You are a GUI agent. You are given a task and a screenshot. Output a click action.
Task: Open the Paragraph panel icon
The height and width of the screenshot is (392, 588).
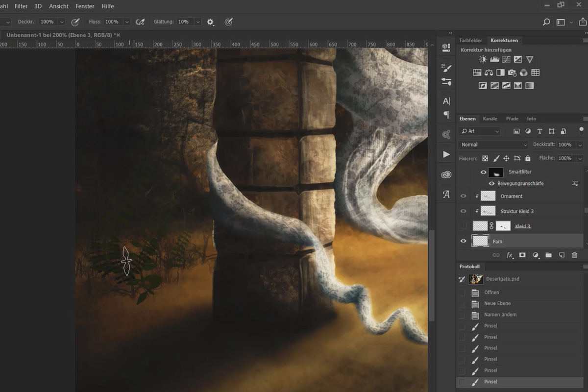point(446,115)
